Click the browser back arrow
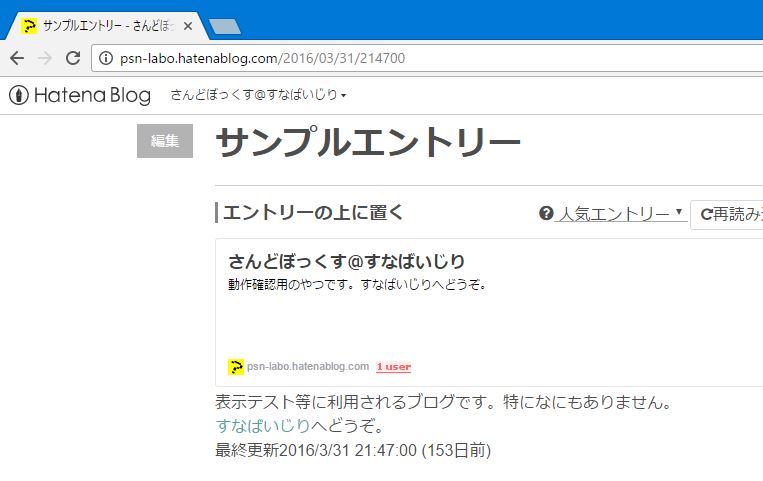Screen dimensions: 763x481 pos(17,58)
